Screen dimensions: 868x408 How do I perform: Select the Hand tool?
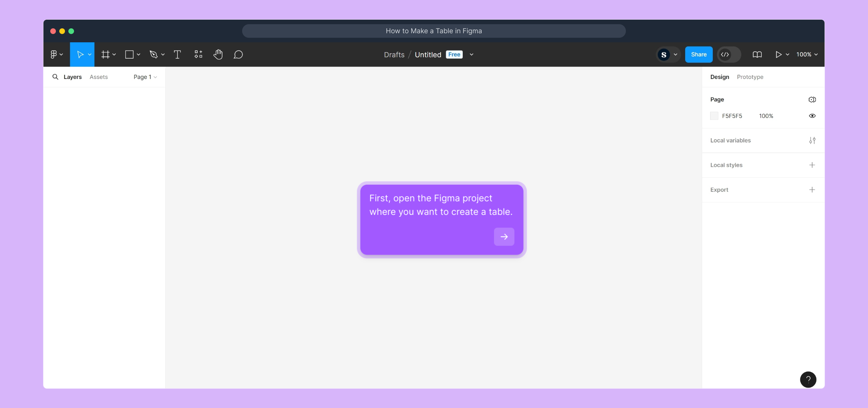[218, 54]
